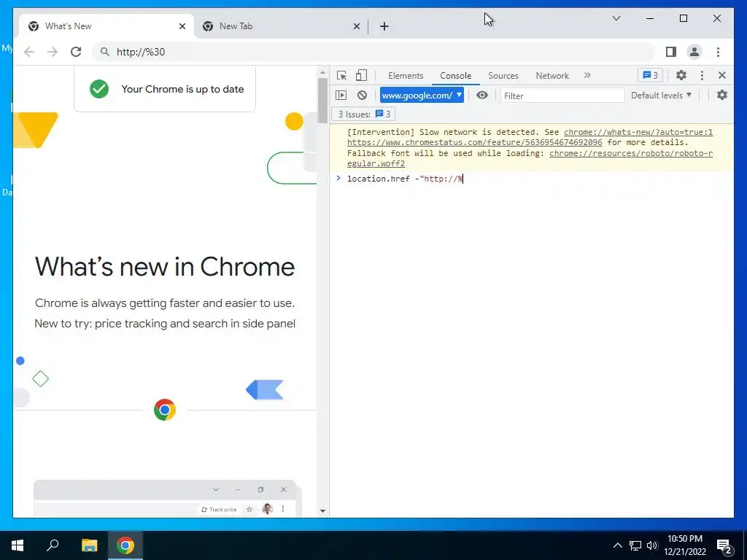
Task: Open the 3 issues badge in DevTools toolbar
Action: click(x=650, y=75)
